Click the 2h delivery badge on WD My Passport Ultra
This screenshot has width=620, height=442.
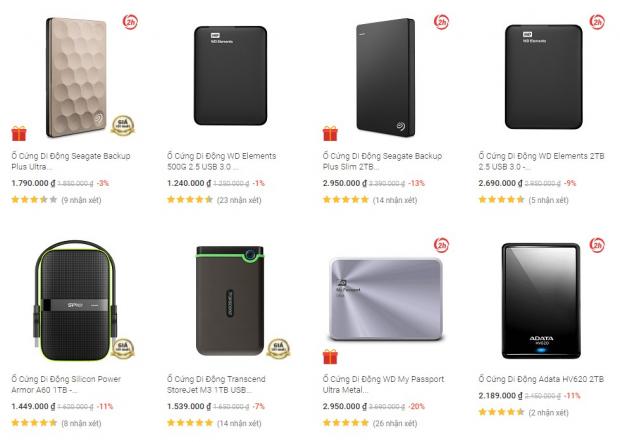point(441,244)
